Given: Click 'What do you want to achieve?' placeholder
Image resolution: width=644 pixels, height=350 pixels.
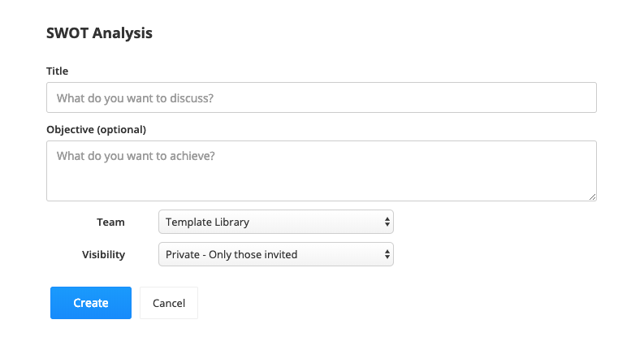Looking at the screenshot, I should point(136,155).
